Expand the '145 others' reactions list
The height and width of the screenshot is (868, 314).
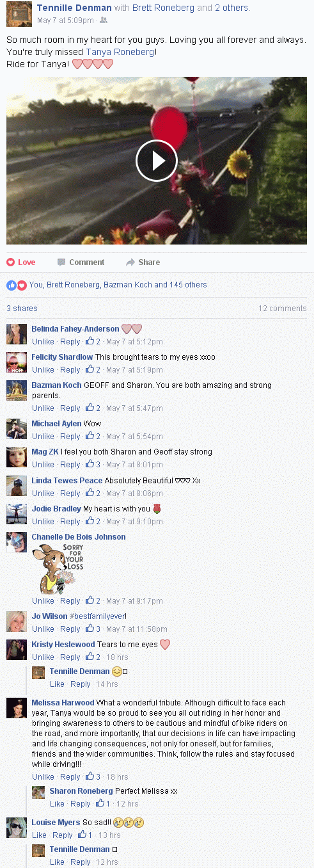[188, 285]
